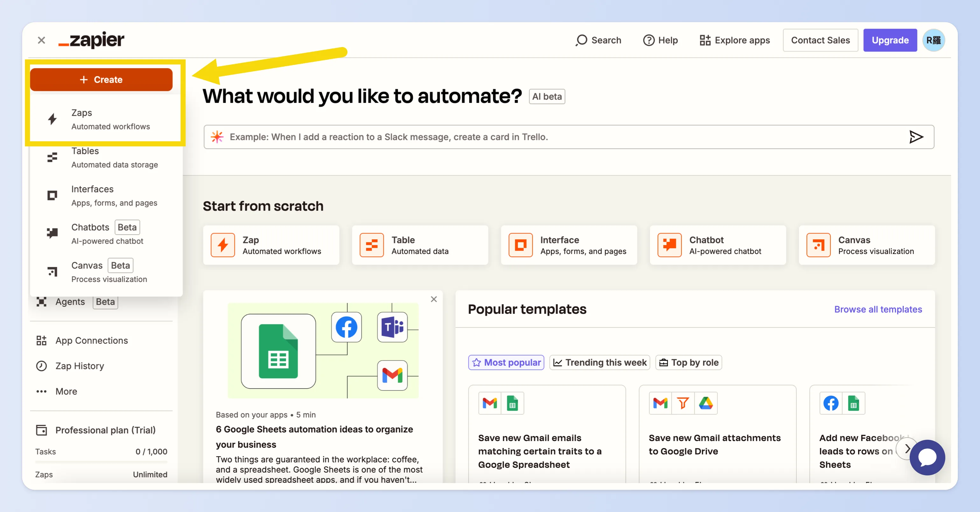The height and width of the screenshot is (512, 980).
Task: Click the orange Create button
Action: click(101, 80)
